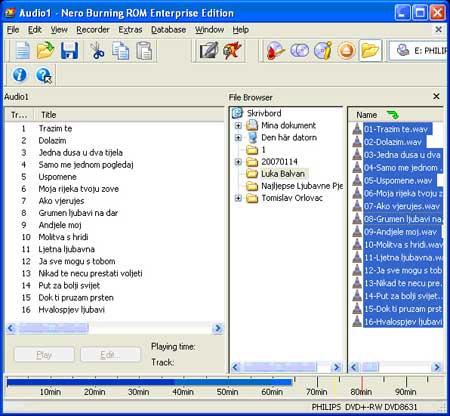Cut selection using the scissors icon

97,51
